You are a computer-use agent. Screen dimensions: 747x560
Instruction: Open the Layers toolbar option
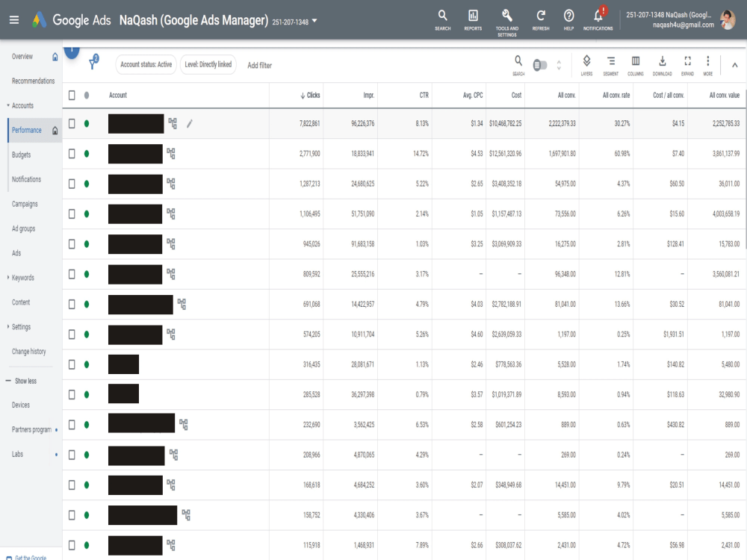pyautogui.click(x=586, y=65)
